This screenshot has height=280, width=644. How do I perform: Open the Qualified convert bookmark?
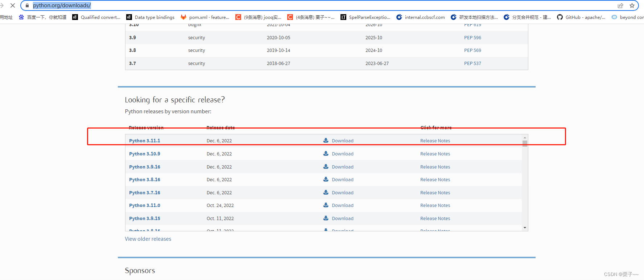click(x=96, y=17)
